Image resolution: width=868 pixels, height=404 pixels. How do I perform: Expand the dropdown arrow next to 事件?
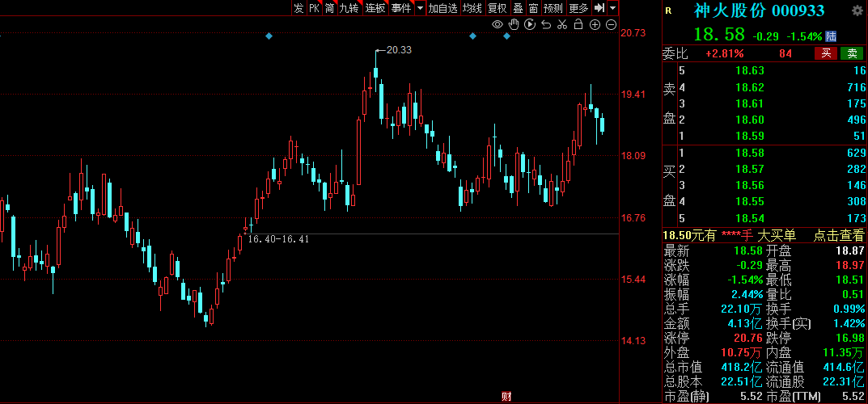pyautogui.click(x=419, y=8)
